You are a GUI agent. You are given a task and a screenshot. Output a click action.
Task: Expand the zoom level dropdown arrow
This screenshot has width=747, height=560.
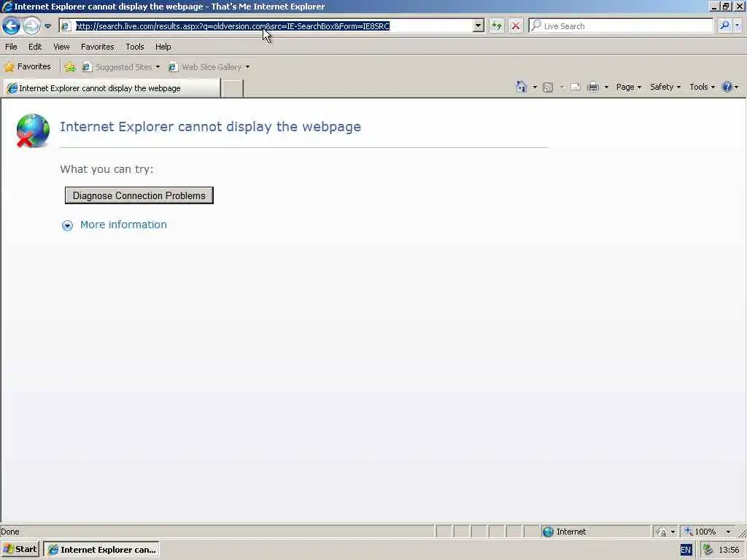pos(728,532)
